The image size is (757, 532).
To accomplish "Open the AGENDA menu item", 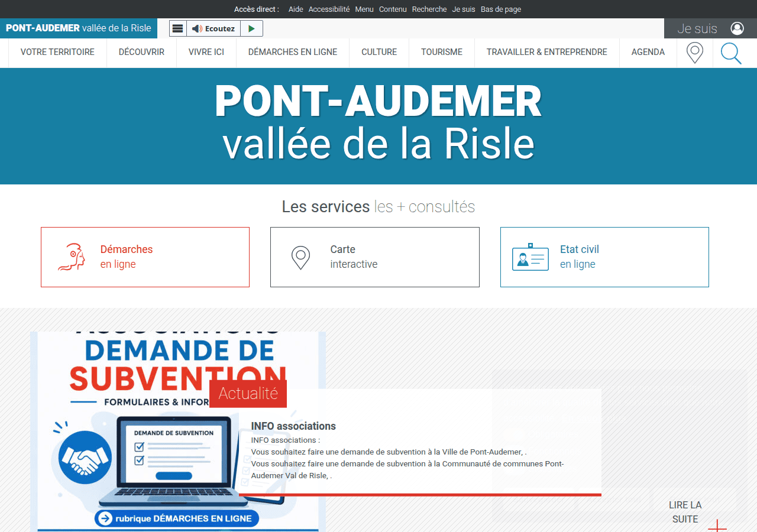I will 648,52.
